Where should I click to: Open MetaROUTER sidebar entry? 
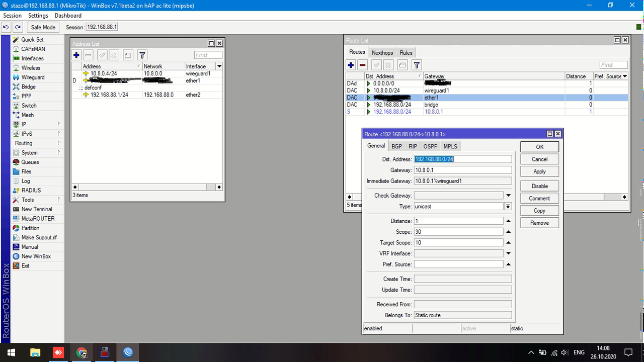tap(38, 219)
